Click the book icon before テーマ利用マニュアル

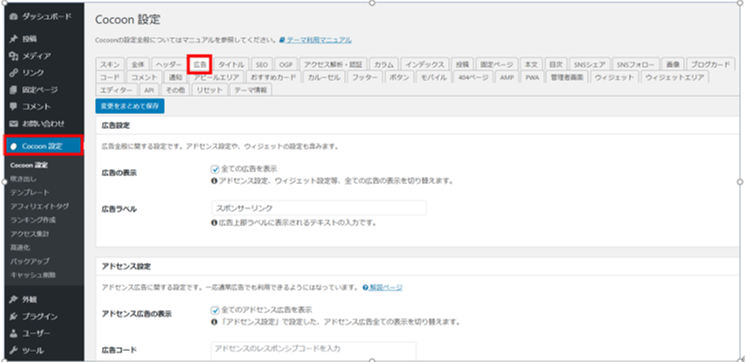click(282, 40)
